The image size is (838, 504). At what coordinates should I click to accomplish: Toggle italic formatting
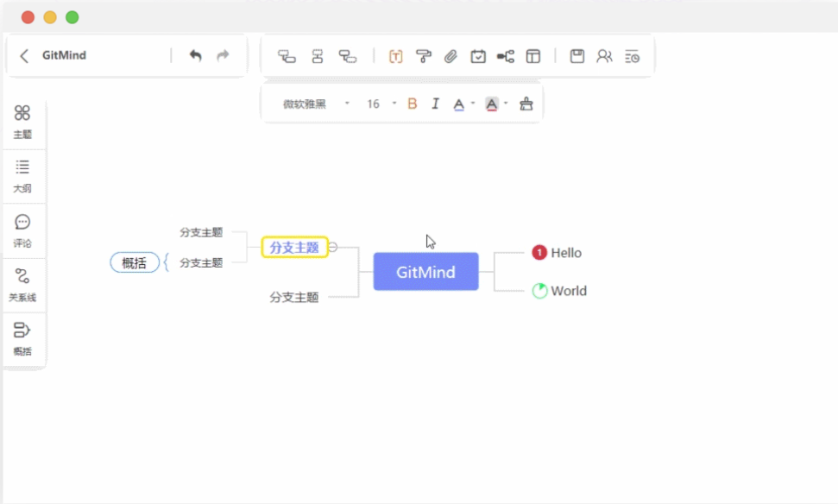pyautogui.click(x=435, y=104)
